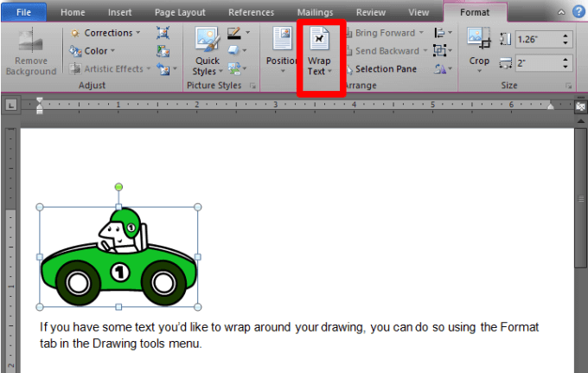The height and width of the screenshot is (373, 588).
Task: Minimize the ribbon with the caret icon
Action: point(561,12)
